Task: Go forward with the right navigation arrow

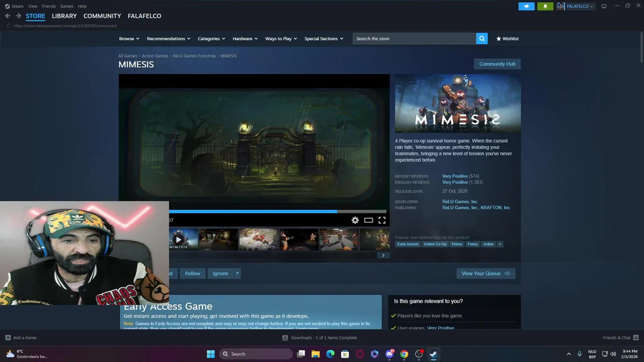Action: coord(18,16)
